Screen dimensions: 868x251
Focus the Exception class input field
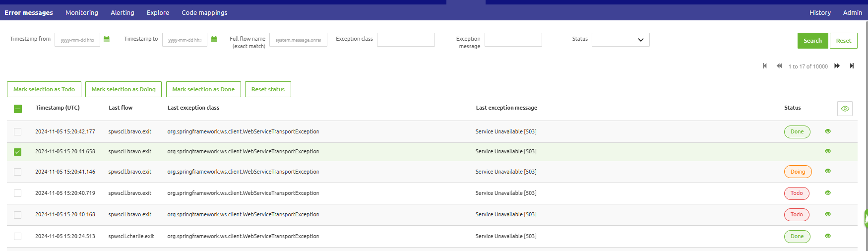point(406,40)
